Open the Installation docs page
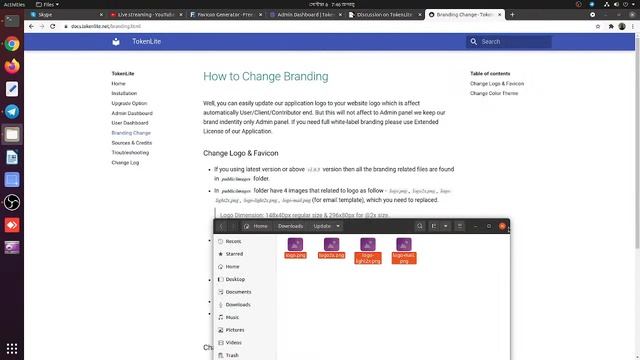The image size is (640, 360). tap(124, 93)
